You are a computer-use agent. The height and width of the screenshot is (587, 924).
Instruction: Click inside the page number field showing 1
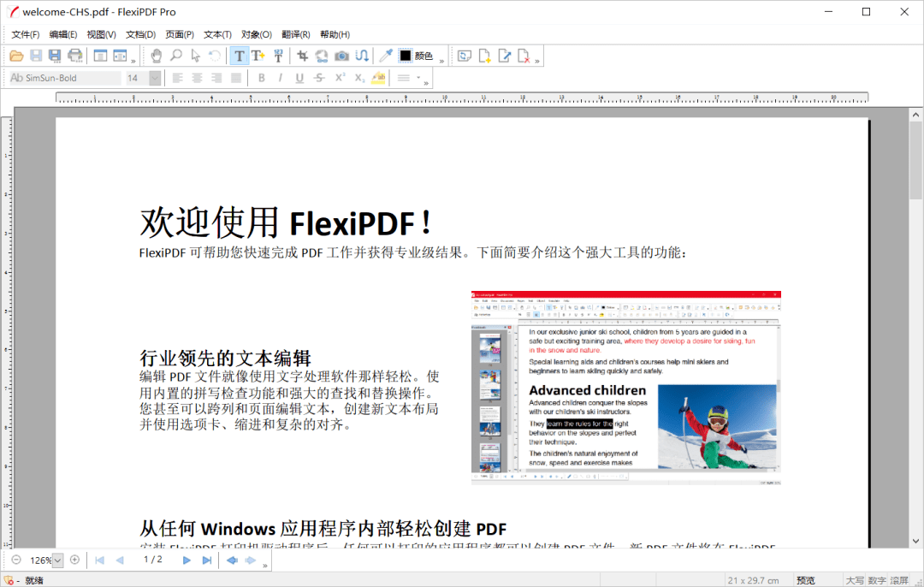[x=147, y=560]
